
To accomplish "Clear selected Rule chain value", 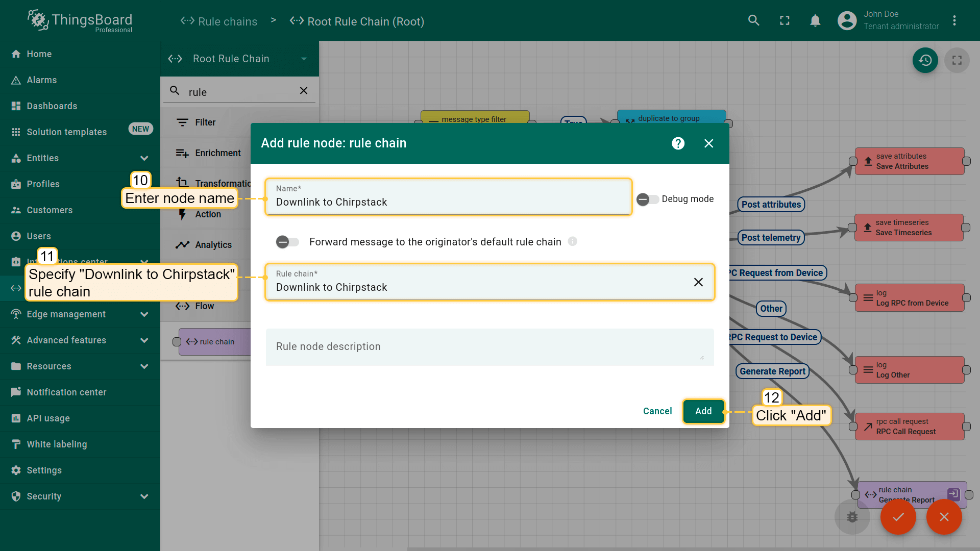I will pyautogui.click(x=698, y=282).
